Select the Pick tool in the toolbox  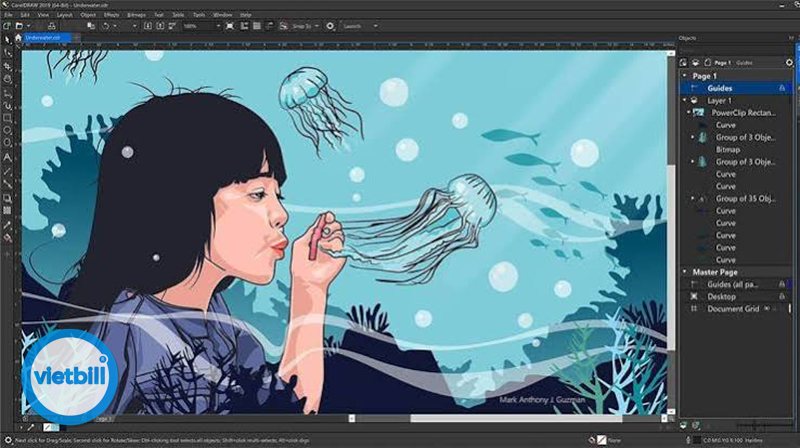tap(7, 40)
